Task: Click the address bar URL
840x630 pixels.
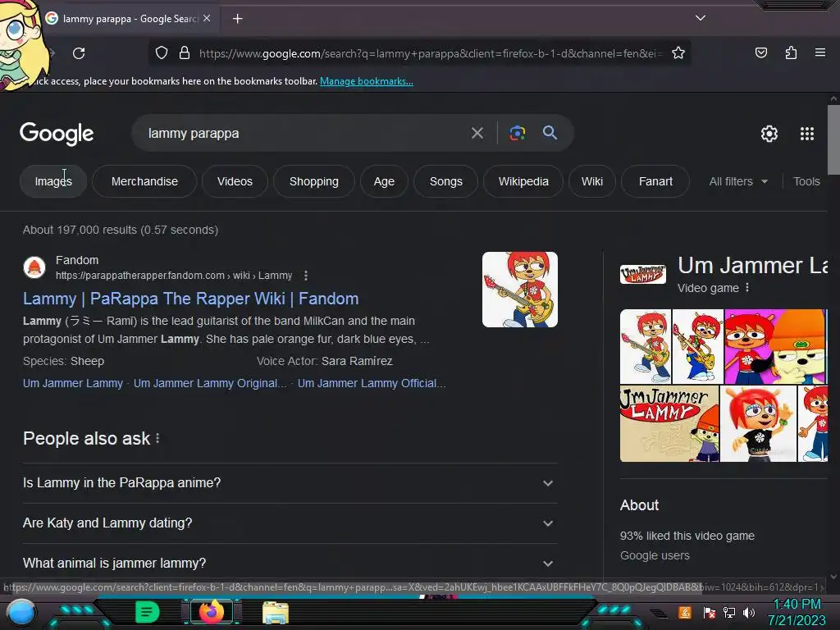Action: 430,53
